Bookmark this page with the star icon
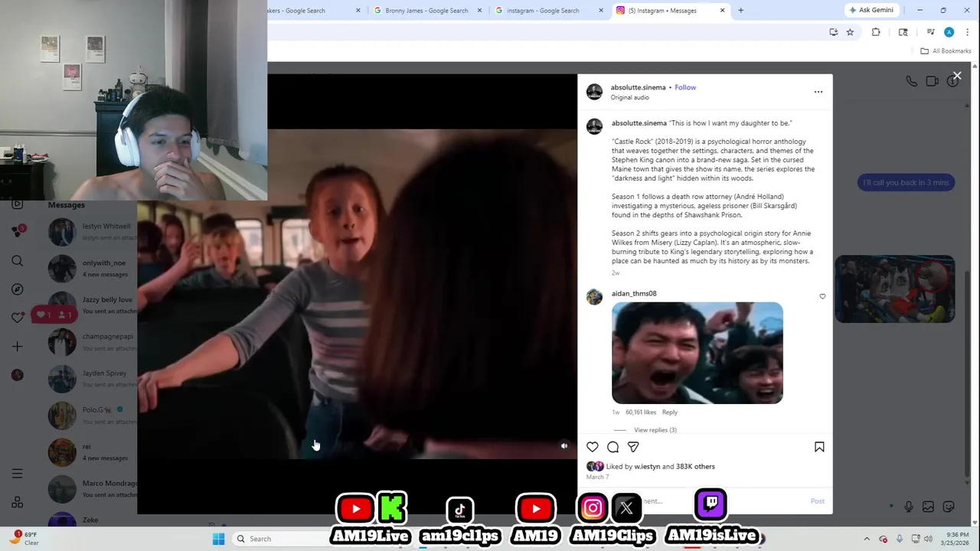The image size is (980, 551). [x=850, y=32]
